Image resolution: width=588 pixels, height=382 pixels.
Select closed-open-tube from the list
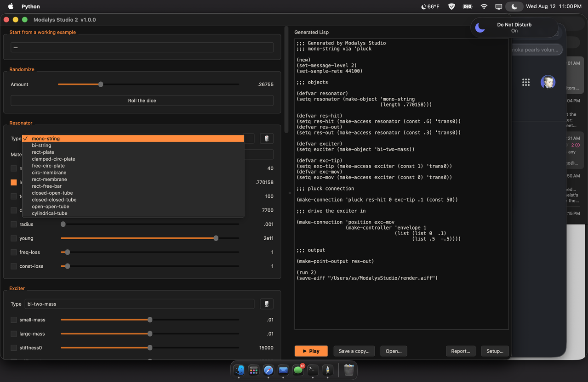133,193
